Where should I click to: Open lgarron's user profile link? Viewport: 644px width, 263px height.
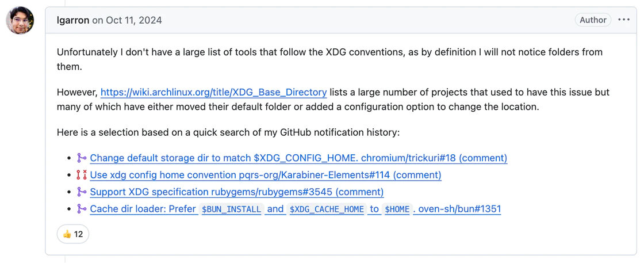pos(73,20)
